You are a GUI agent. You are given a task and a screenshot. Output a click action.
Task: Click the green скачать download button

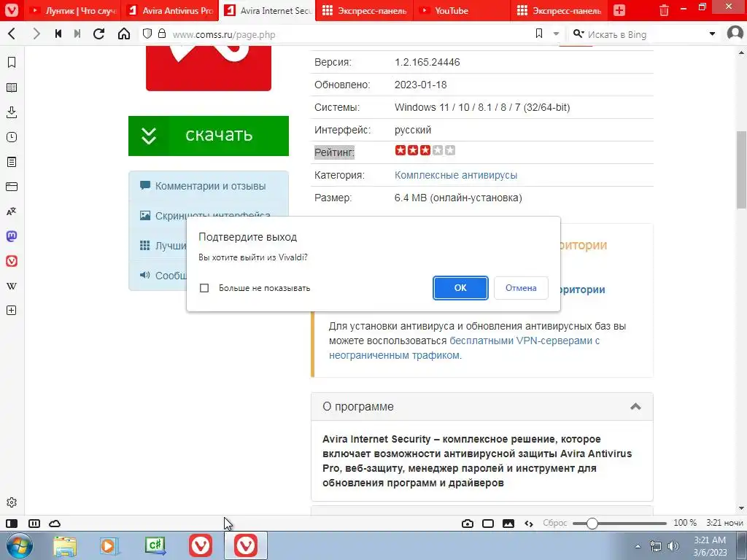pyautogui.click(x=208, y=136)
